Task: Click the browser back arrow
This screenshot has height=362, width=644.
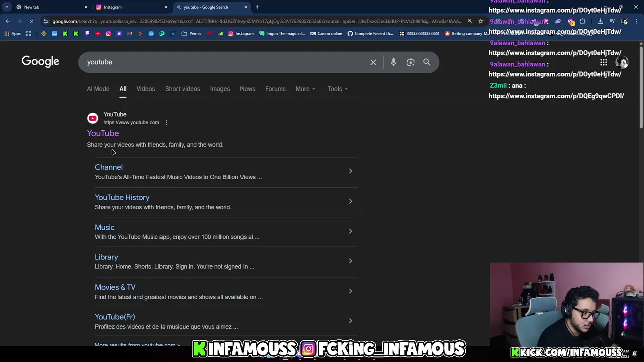Action: click(x=7, y=21)
